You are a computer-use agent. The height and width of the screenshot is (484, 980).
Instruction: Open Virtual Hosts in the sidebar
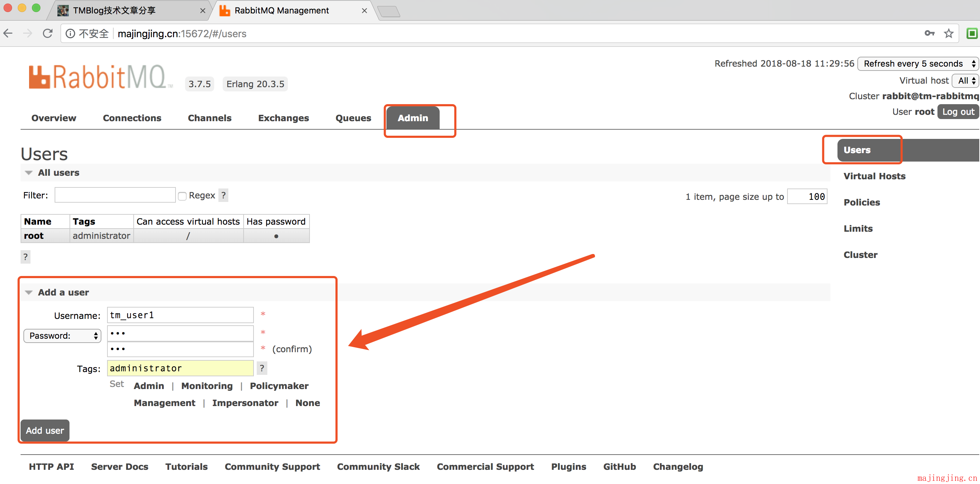click(x=875, y=176)
